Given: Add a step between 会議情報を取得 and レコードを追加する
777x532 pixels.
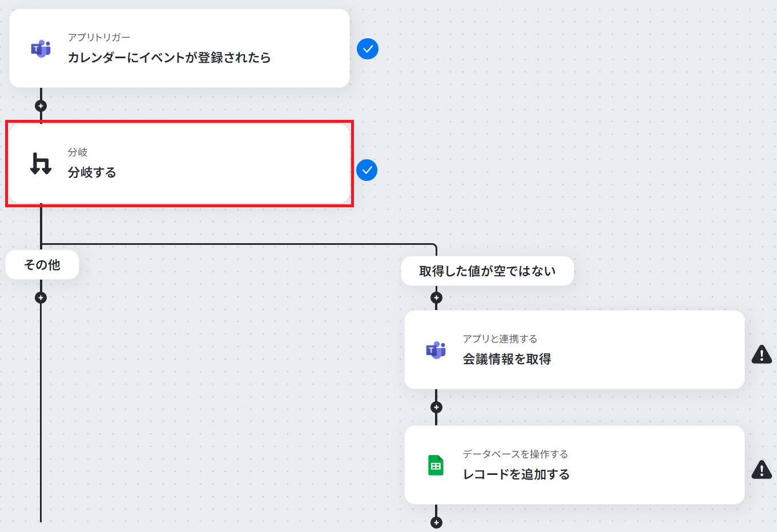Looking at the screenshot, I should point(436,407).
